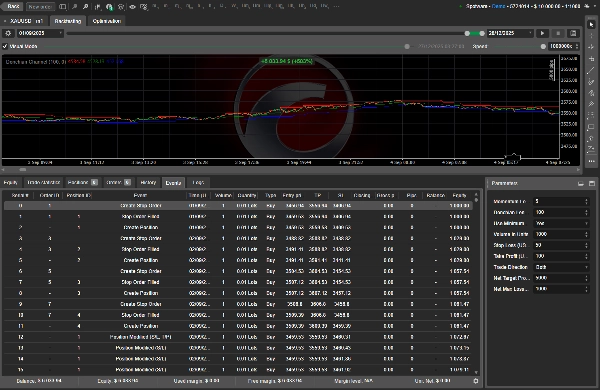
Task: Select the Position Modified (SL, TP) row
Action: 238,337
